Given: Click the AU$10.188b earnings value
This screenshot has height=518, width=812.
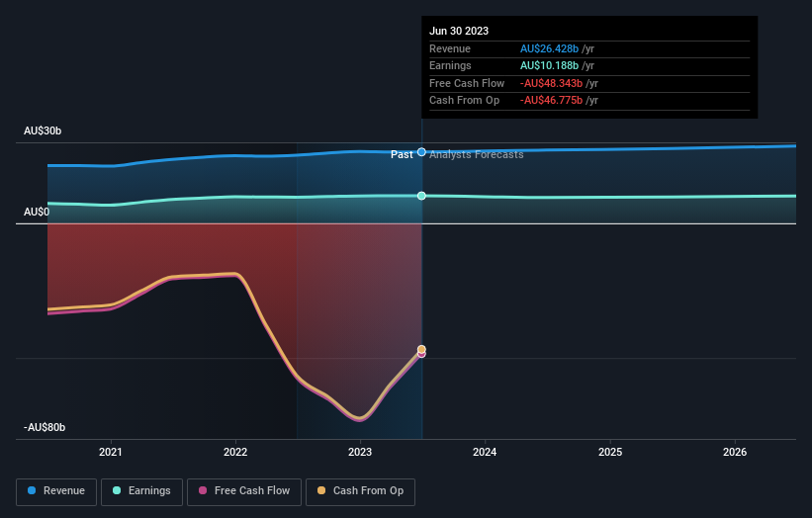Looking at the screenshot, I should coord(549,65).
